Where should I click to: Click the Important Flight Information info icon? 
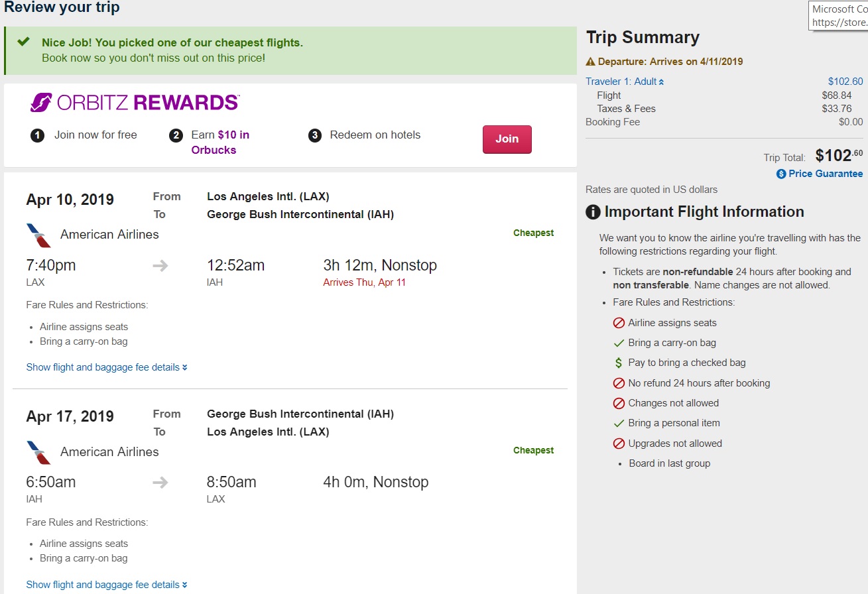point(593,212)
